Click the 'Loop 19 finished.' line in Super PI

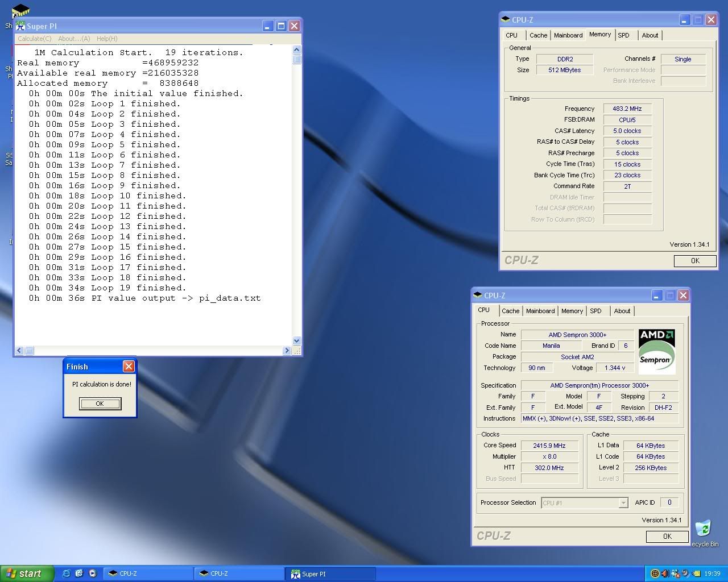pyautogui.click(x=107, y=288)
